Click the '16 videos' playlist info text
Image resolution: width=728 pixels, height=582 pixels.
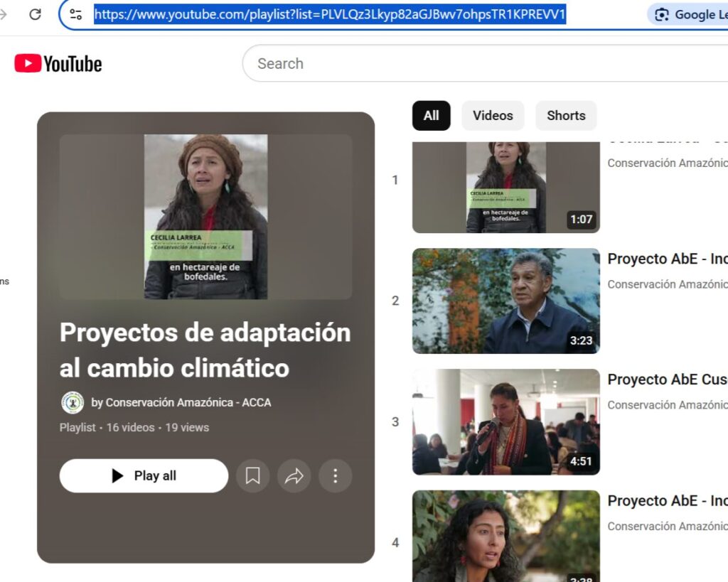(131, 428)
